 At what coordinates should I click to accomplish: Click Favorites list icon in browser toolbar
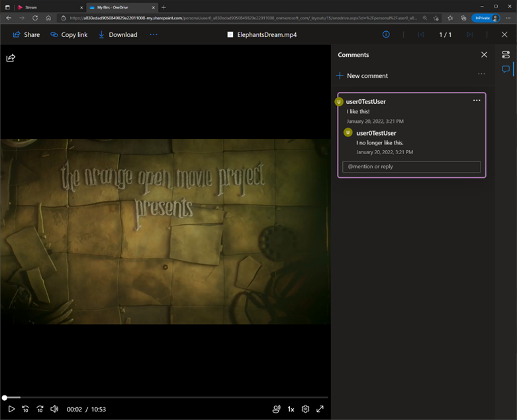tap(450, 18)
